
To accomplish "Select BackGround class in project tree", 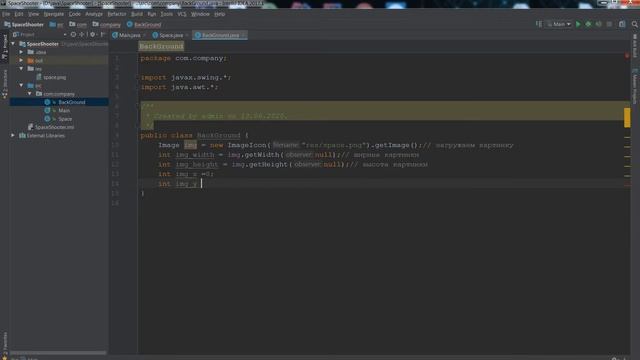I will tap(65, 102).
